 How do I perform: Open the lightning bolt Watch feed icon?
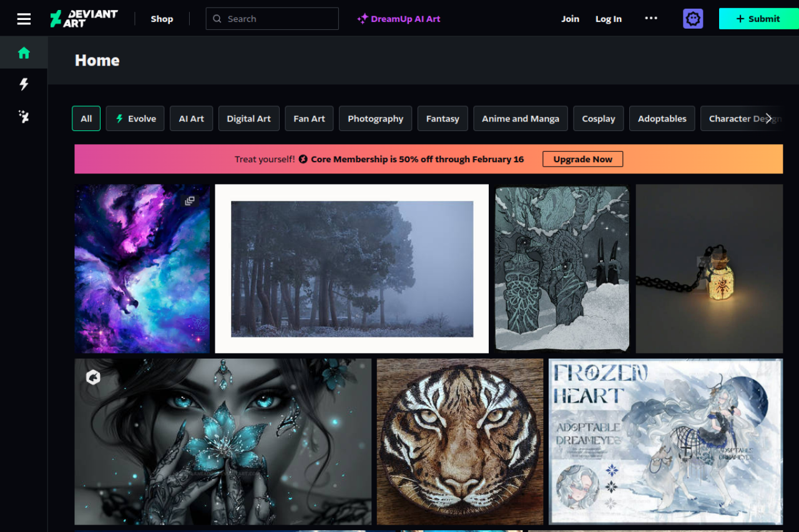point(23,84)
